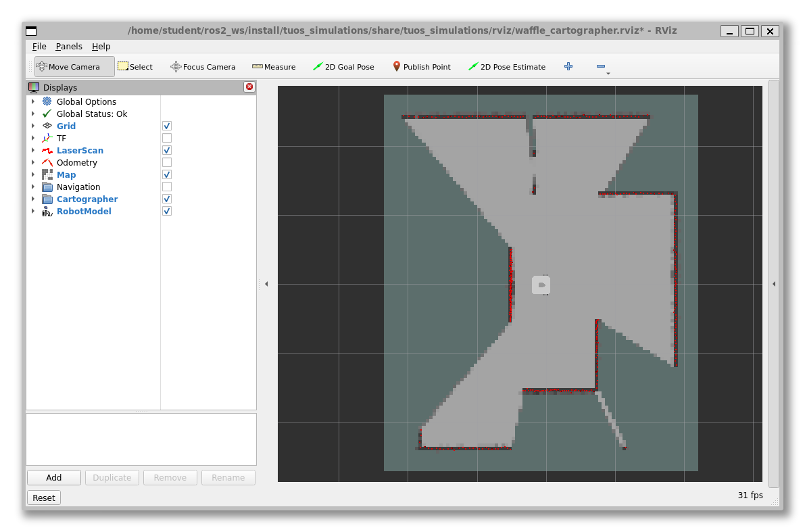Viewport: 805px width, 532px height.
Task: Enable the TF display checkbox
Action: [167, 138]
